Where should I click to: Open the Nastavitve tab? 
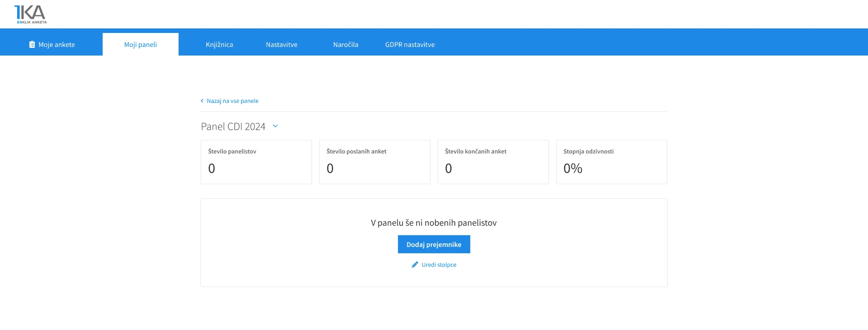click(x=282, y=44)
